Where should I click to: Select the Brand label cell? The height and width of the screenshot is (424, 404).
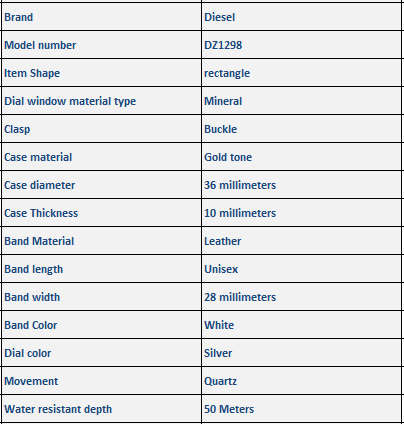tap(101, 17)
